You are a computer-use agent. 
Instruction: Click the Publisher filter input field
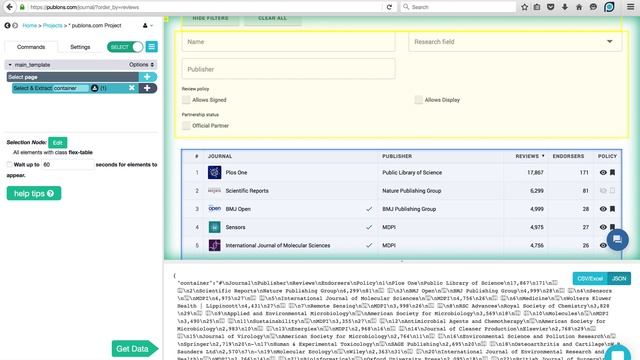288,69
